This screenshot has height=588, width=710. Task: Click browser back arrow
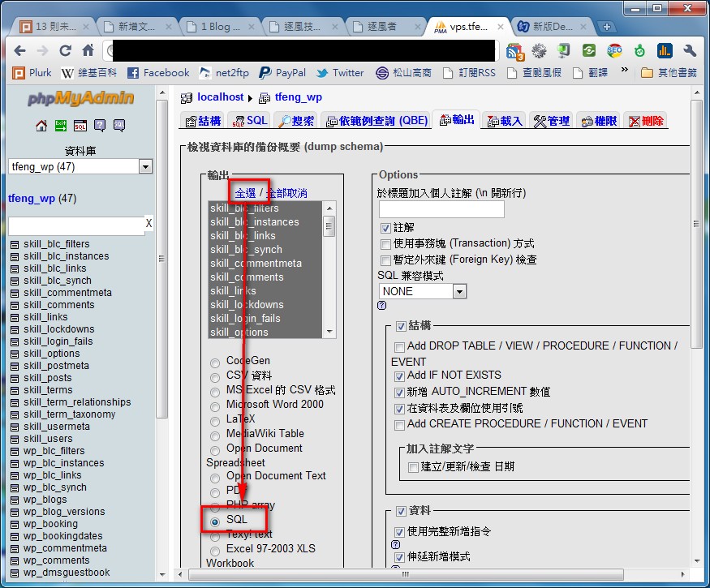pyautogui.click(x=19, y=50)
